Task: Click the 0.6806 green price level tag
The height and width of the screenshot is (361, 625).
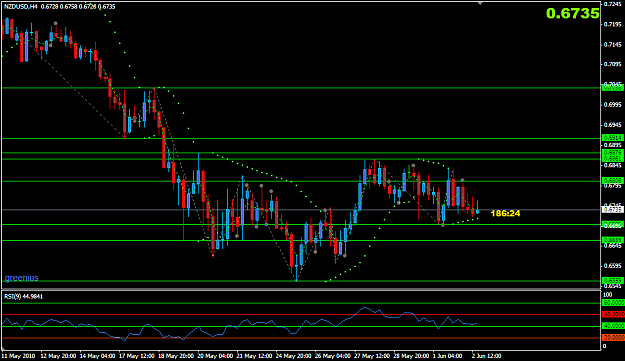Action: point(612,181)
